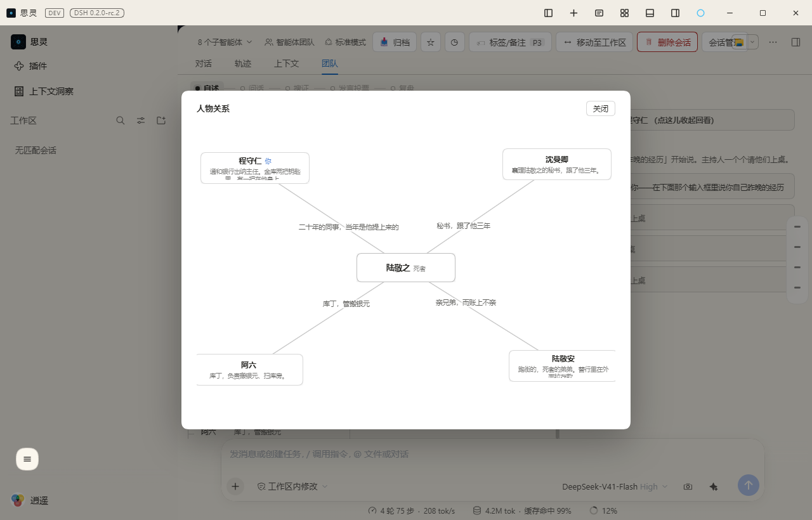
Task: Open the message panel icon in title bar
Action: 599,13
